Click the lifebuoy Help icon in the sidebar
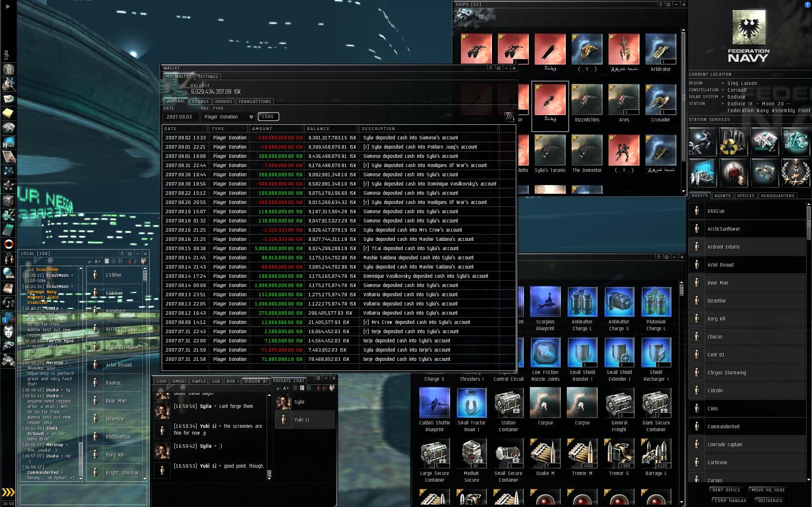812x507 pixels. click(8, 244)
